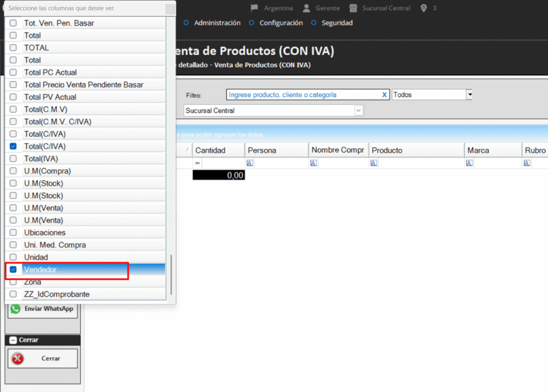This screenshot has height=392, width=548.
Task: Collapse the Cerrar panel section
Action: (13, 340)
